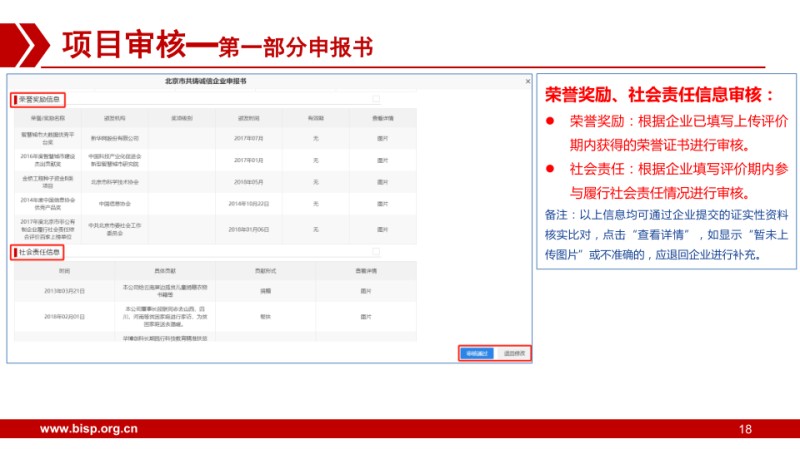800x449 pixels.
Task: Select the 社会责任信息 section header
Action: click(40, 252)
